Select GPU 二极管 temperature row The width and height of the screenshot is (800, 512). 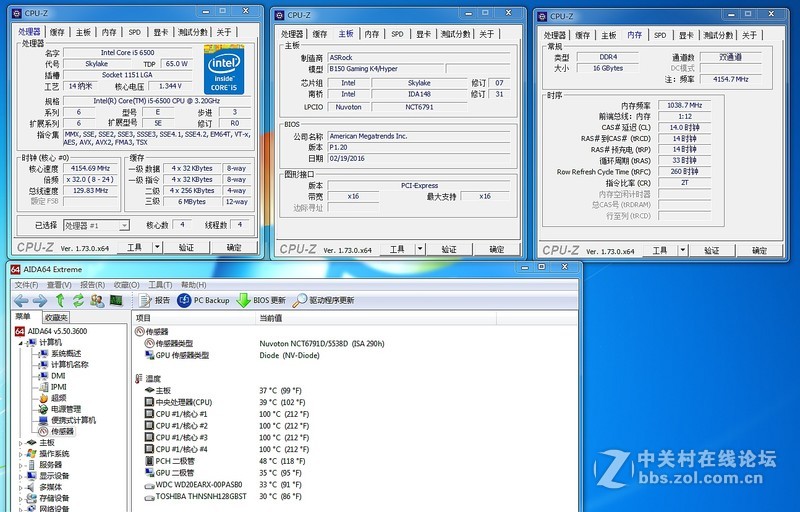click(x=354, y=473)
